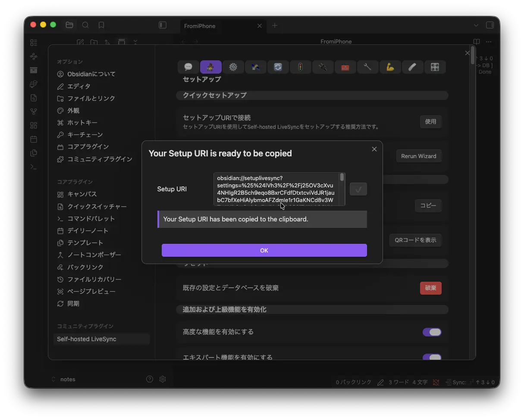Open the terminal command palette ribbon icon
This screenshot has height=420, width=524.
click(x=34, y=167)
